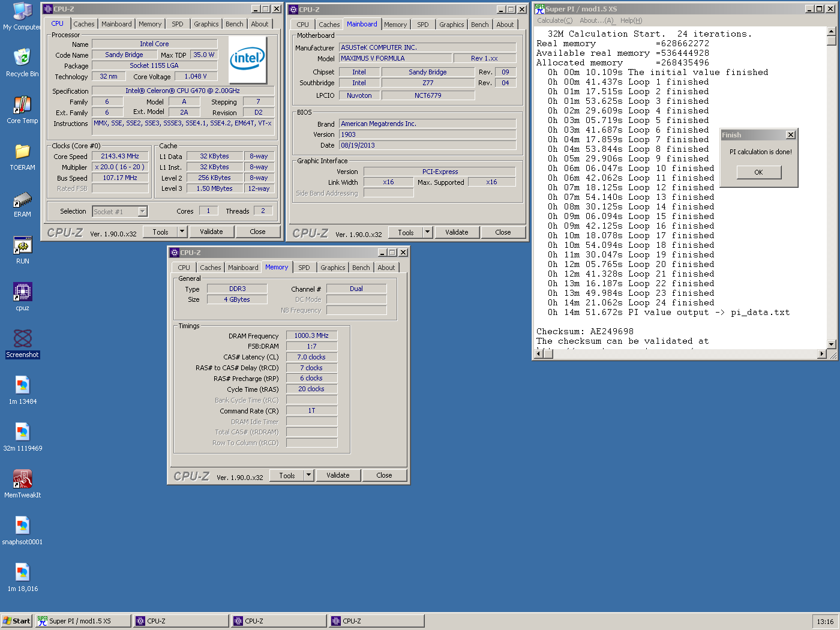Click the Loop 24 finished line in Super PI
Screen dimensions: 840x630
coord(631,302)
